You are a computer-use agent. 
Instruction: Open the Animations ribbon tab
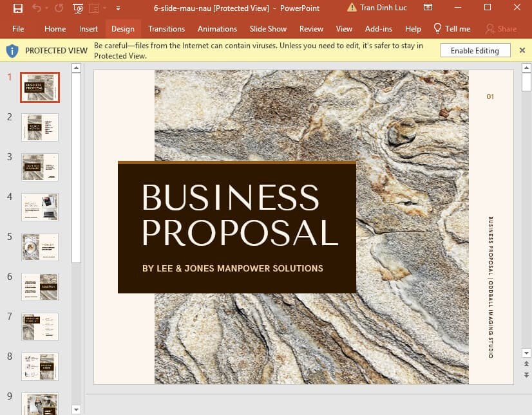coord(217,29)
